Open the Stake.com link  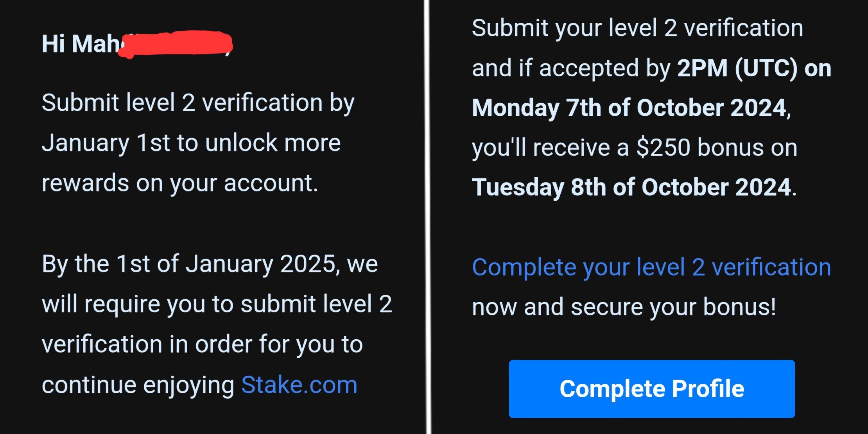coord(299,385)
